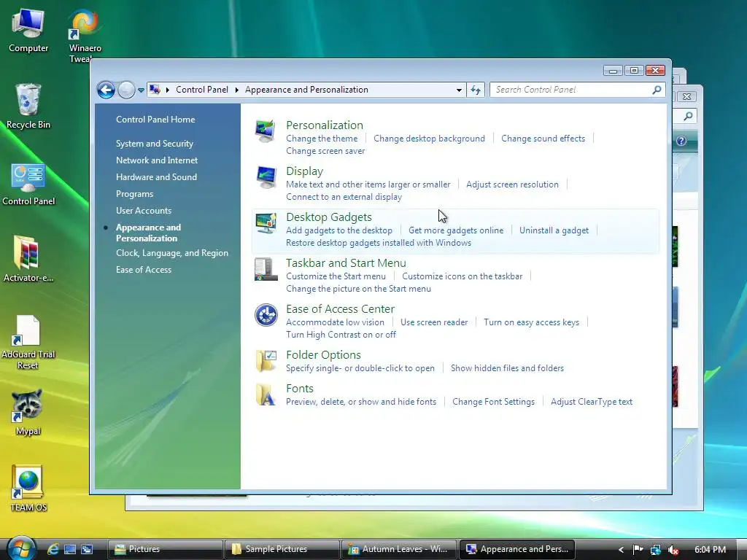Image resolution: width=747 pixels, height=560 pixels.
Task: Show hidden tray icons arrow
Action: pyautogui.click(x=622, y=550)
